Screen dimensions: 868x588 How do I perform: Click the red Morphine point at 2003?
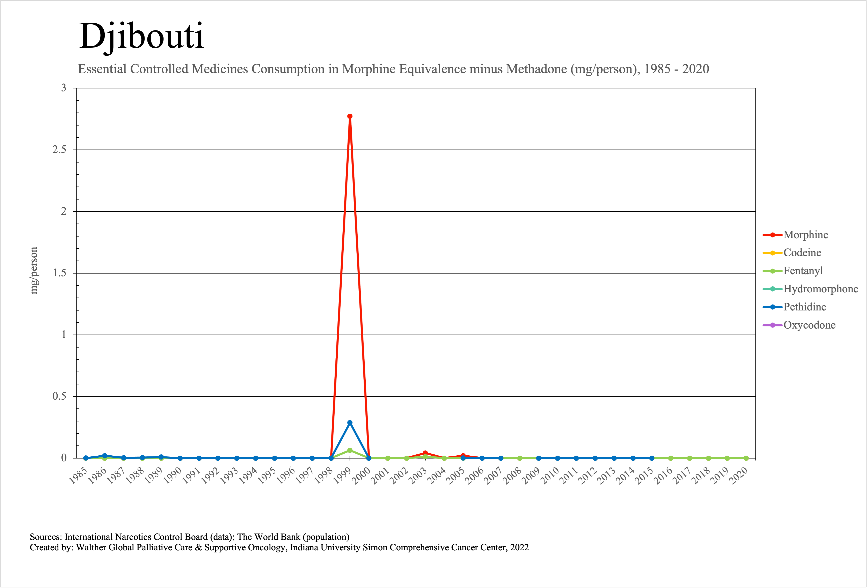[x=425, y=453]
